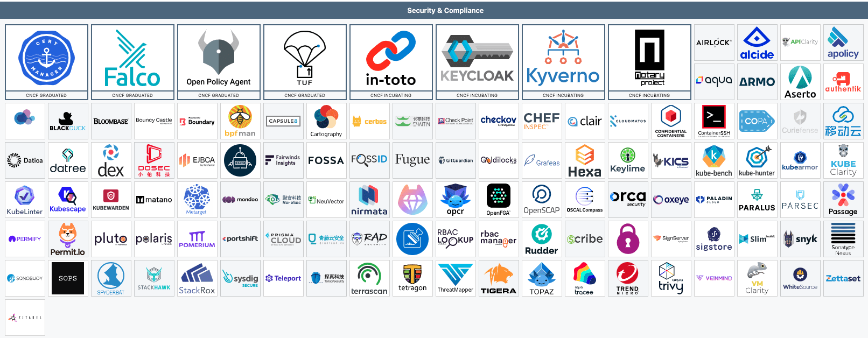Select the Teleport logo tile
The width and height of the screenshot is (868, 338).
pyautogui.click(x=283, y=278)
